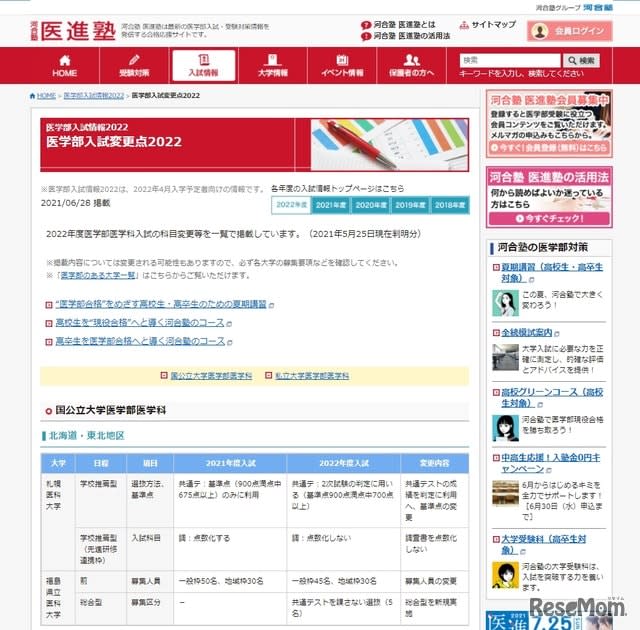640x630 pixels.
Task: Open the サイトマップ link
Action: pos(488,25)
